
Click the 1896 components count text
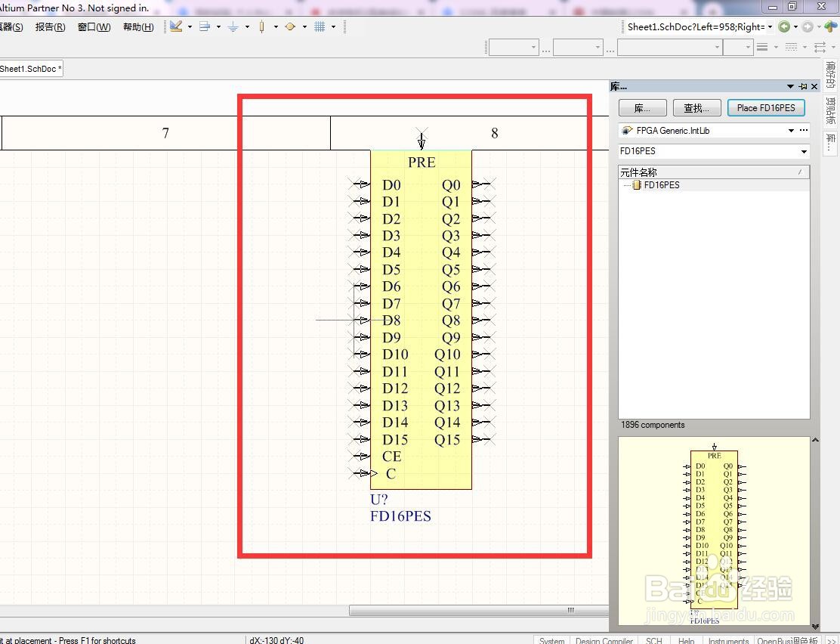coord(653,425)
